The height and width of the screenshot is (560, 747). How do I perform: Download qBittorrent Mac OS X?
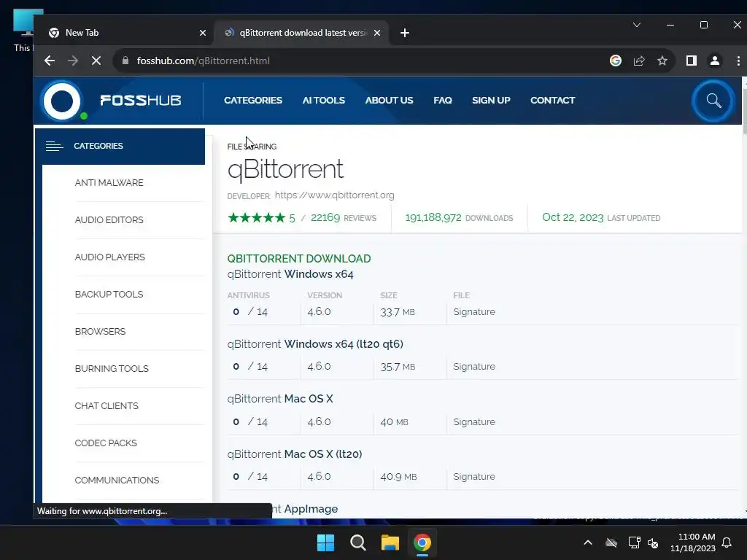(280, 399)
